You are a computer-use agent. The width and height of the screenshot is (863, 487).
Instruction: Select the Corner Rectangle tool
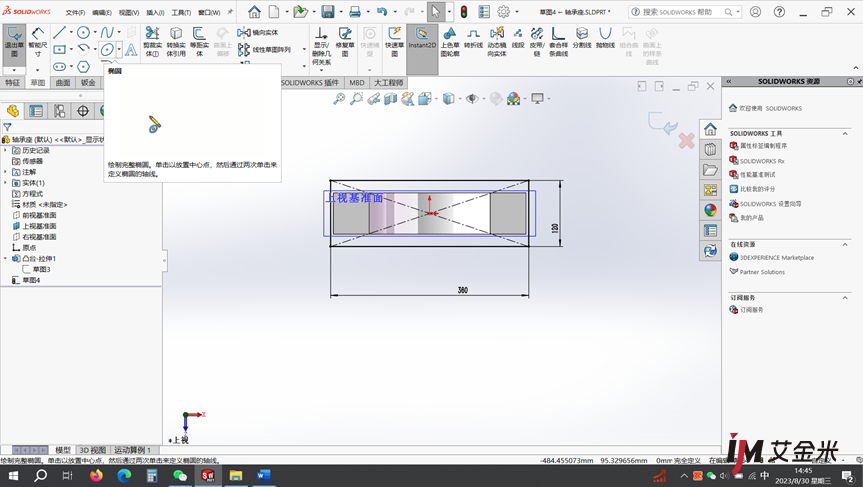59,50
